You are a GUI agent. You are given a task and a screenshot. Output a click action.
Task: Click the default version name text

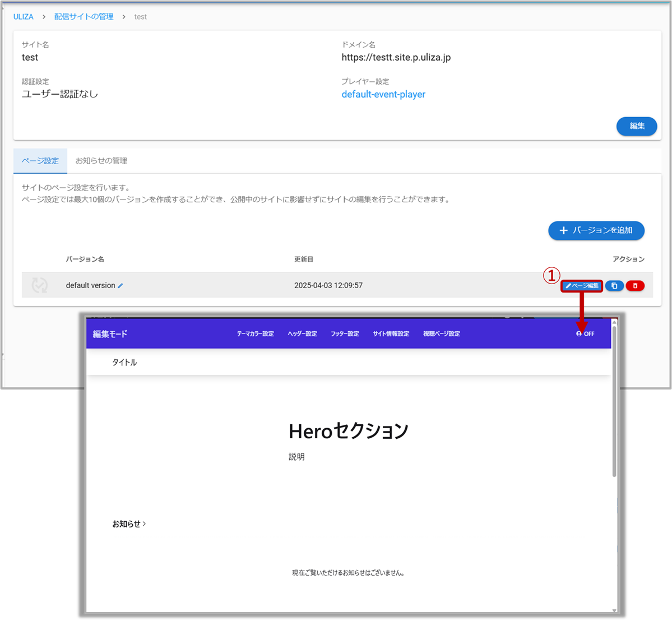click(90, 285)
